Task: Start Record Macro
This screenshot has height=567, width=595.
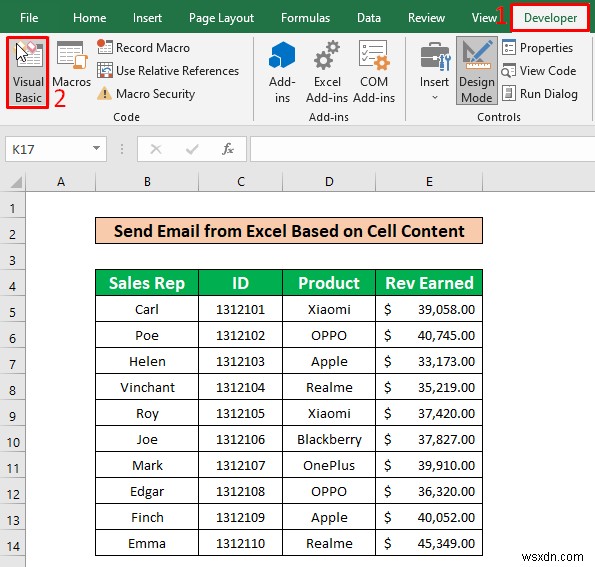Action: 143,48
